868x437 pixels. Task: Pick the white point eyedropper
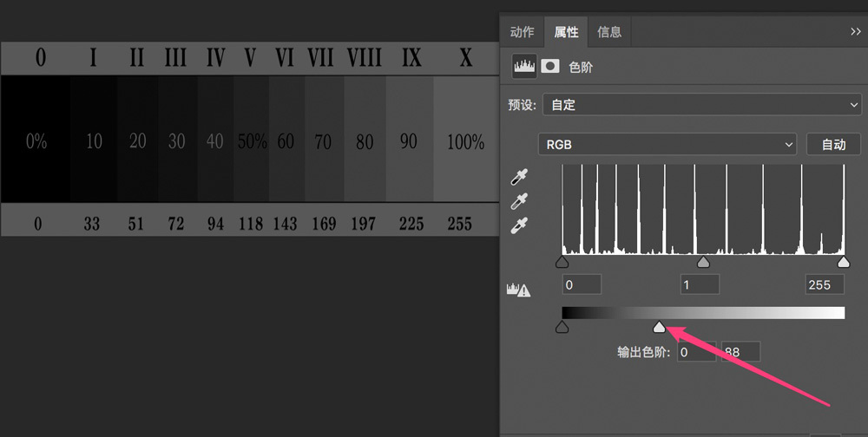coord(519,225)
